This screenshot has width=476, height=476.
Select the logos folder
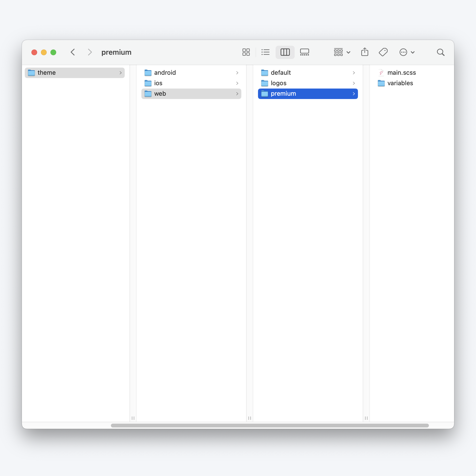[x=308, y=83]
